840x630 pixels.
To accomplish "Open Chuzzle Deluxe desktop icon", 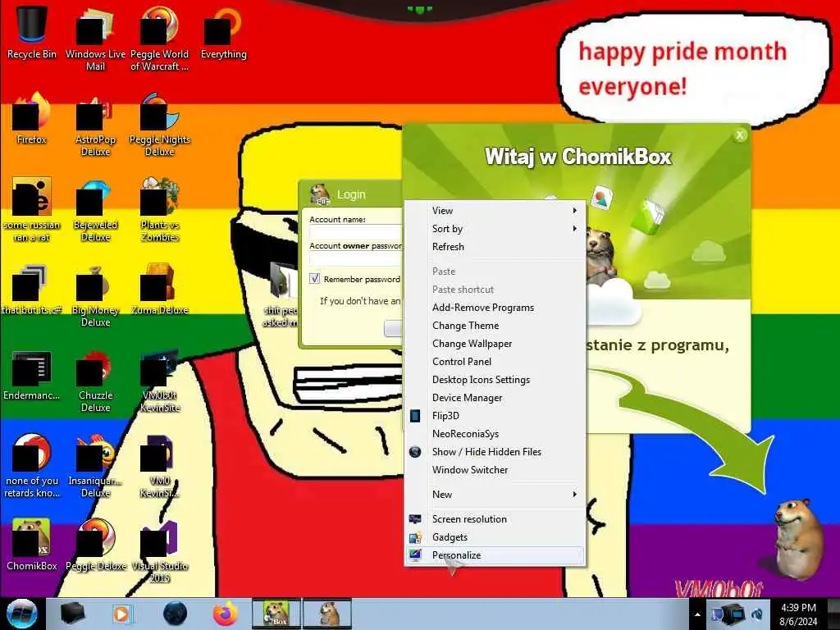I will click(95, 381).
